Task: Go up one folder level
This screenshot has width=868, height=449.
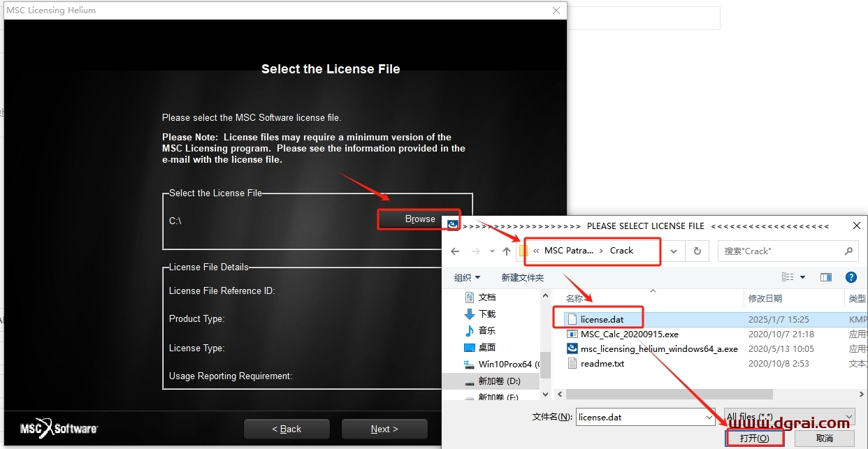Action: [507, 251]
